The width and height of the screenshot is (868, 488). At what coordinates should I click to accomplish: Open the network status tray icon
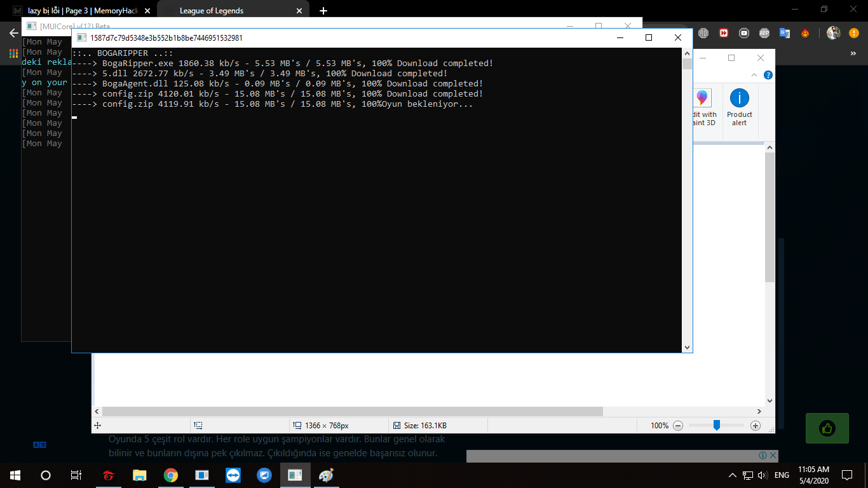coord(748,475)
